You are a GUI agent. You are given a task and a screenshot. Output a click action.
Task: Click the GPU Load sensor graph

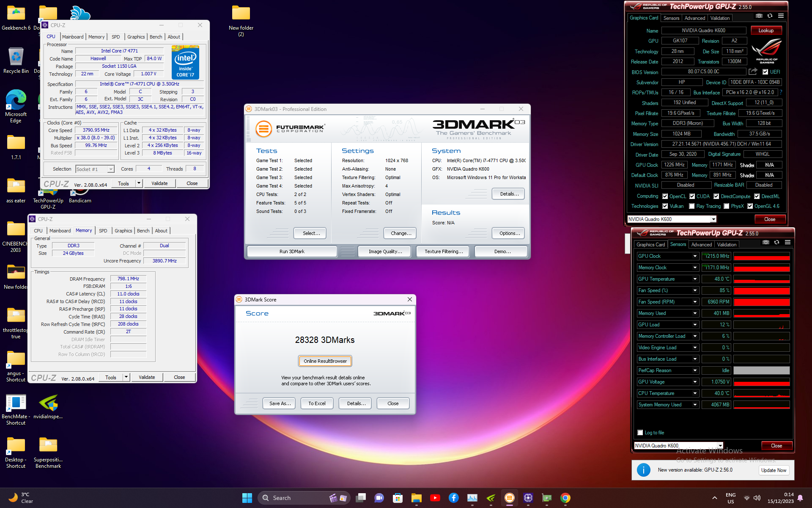pos(761,325)
